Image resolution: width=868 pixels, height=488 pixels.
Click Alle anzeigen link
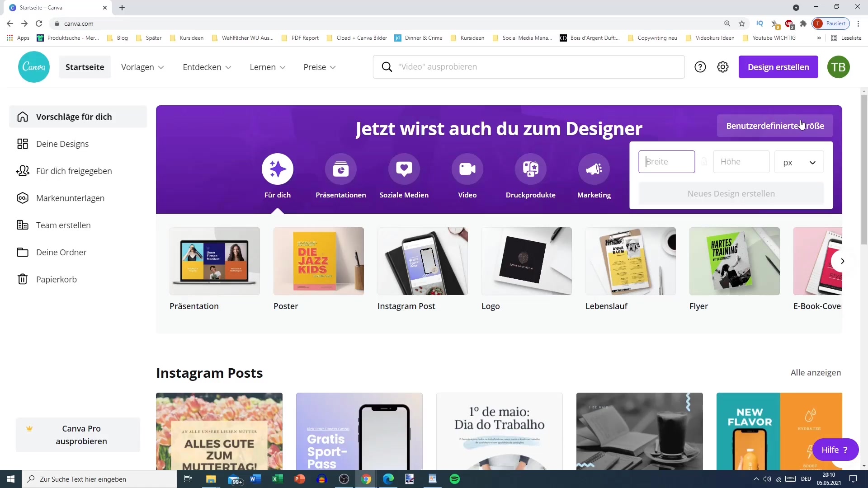816,372
